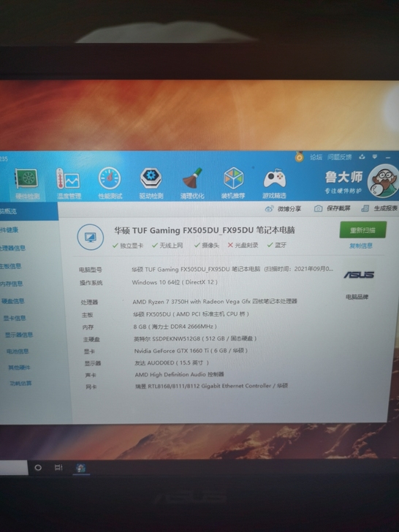
Task: Select 显卡信息 in the sidebar
Action: click(15, 318)
